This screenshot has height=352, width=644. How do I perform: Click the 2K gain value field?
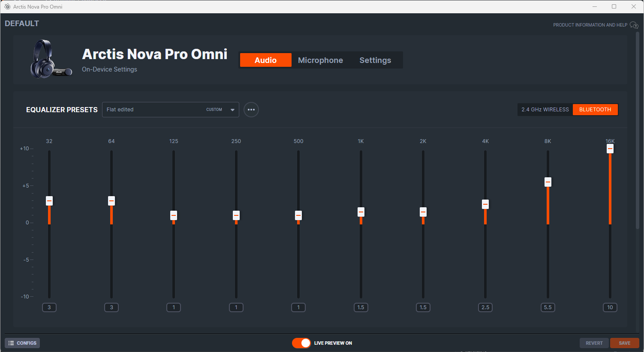(423, 307)
